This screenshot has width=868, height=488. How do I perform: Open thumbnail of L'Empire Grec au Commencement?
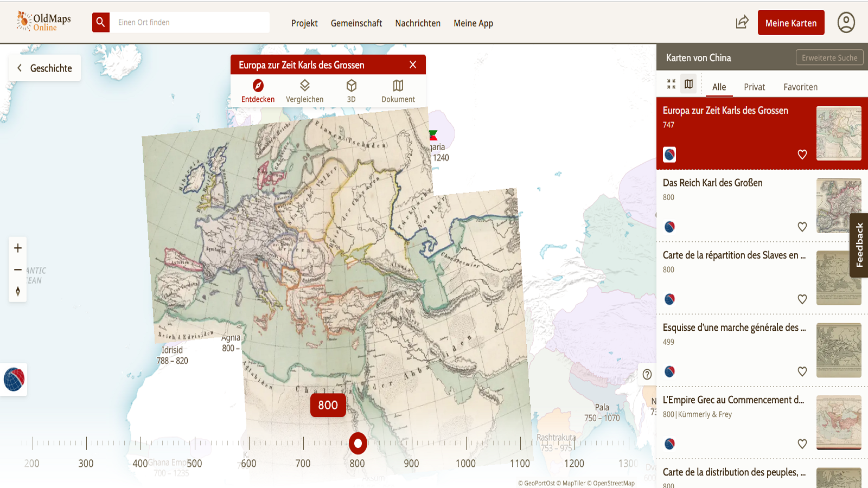[839, 422]
